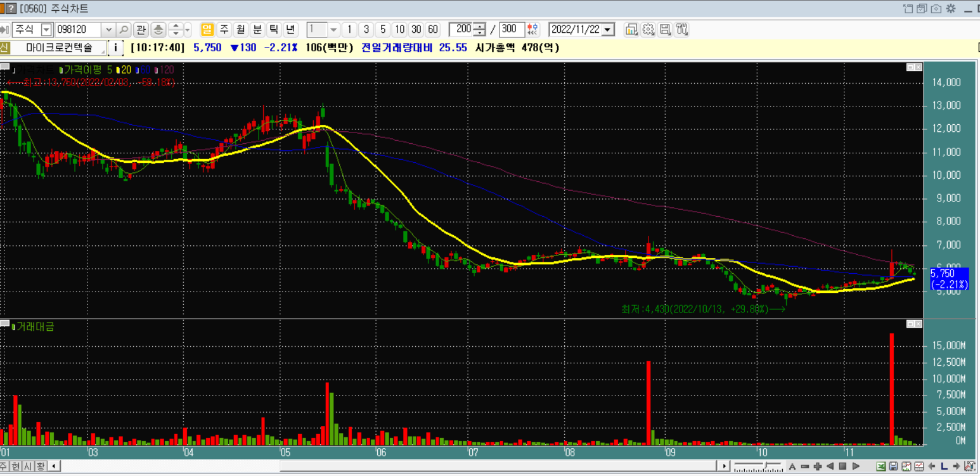Viewport: 980px width, 476px height.
Task: Select the 일 daily period toggle
Action: click(207, 29)
